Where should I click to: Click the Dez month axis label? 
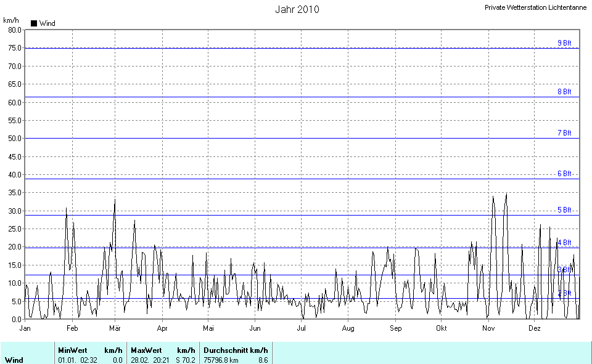[x=535, y=328]
